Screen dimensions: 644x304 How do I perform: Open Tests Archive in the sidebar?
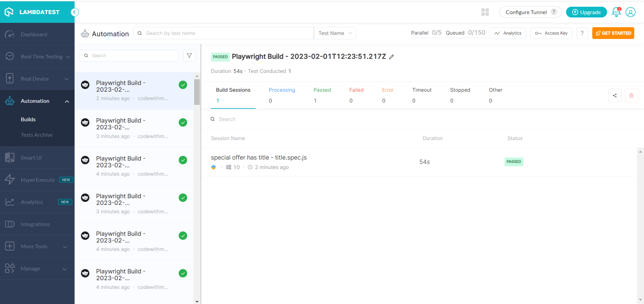pyautogui.click(x=37, y=135)
